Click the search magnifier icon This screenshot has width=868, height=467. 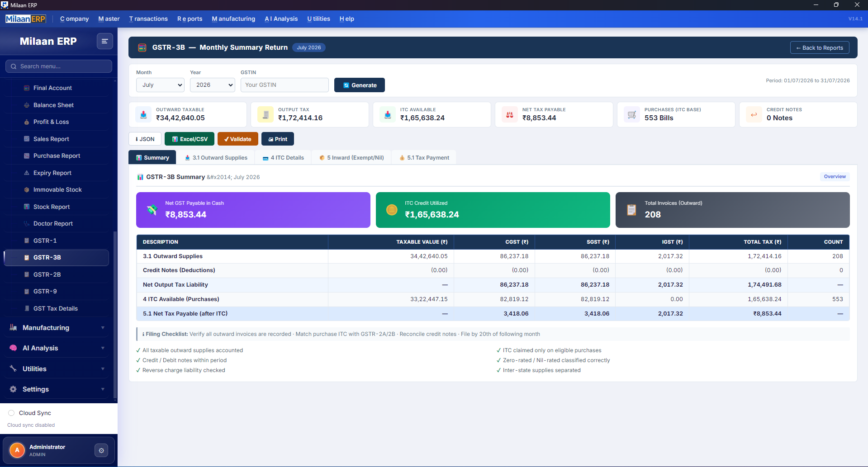coord(14,66)
